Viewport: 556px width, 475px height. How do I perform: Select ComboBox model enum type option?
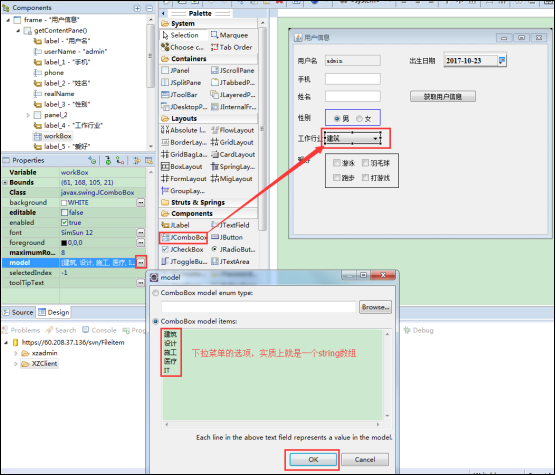click(x=156, y=293)
